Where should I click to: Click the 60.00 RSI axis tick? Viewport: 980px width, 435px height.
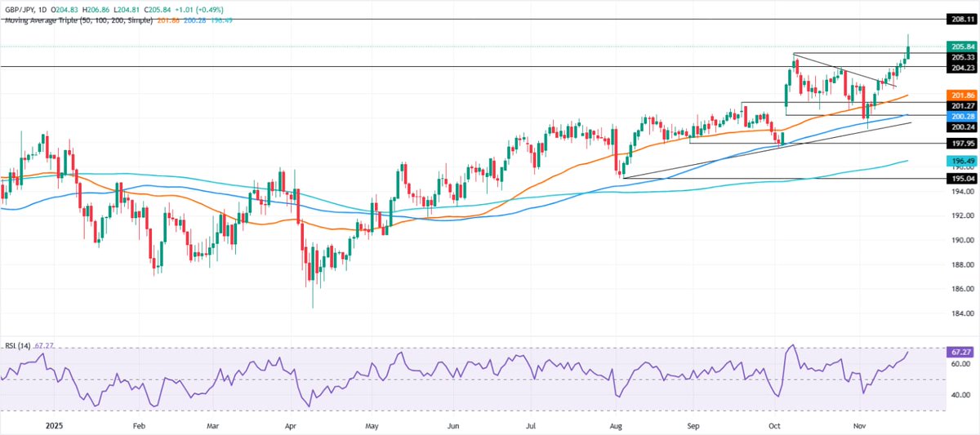click(961, 364)
